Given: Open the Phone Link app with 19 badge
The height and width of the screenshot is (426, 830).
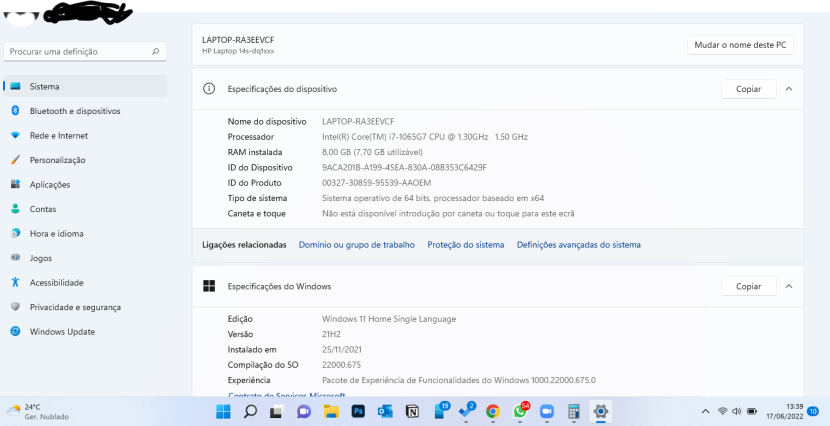Looking at the screenshot, I should pyautogui.click(x=441, y=411).
